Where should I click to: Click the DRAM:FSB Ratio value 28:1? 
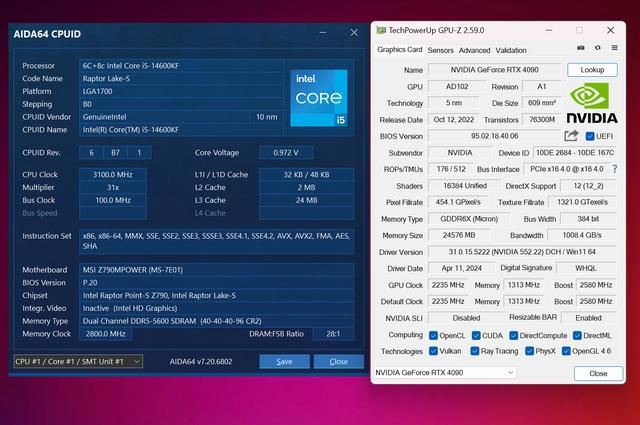coord(333,334)
